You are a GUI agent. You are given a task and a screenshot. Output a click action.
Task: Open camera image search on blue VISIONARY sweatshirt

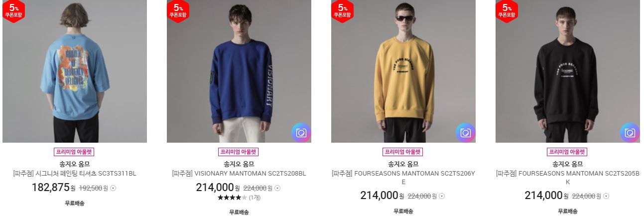(x=301, y=133)
